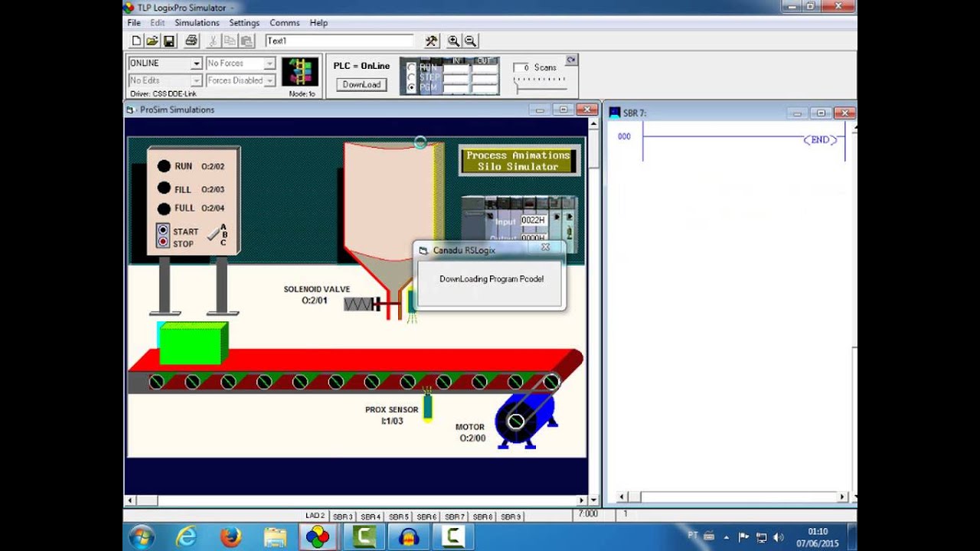The image size is (980, 551).
Task: Create a new file with toolbar icon
Action: tap(136, 41)
